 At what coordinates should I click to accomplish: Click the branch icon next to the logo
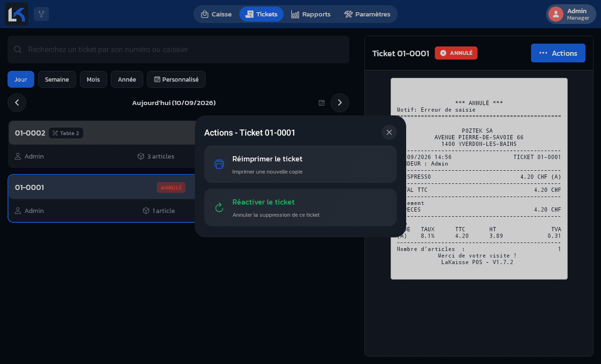41,14
